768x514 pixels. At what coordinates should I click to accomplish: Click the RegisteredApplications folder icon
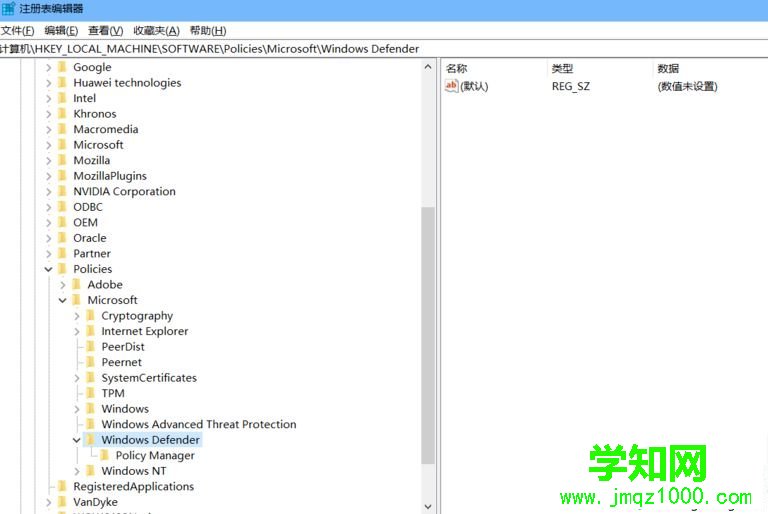[x=62, y=486]
